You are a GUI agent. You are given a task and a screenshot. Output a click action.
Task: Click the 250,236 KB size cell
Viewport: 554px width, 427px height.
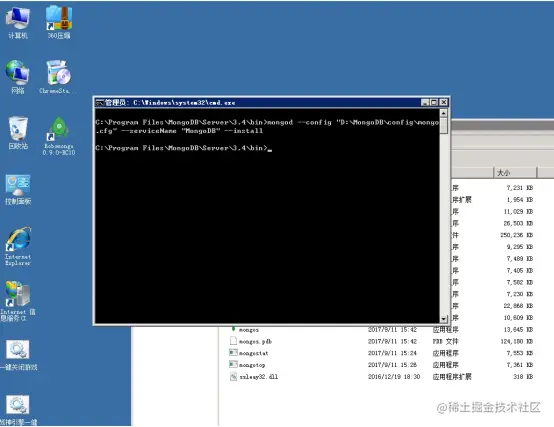(517, 235)
